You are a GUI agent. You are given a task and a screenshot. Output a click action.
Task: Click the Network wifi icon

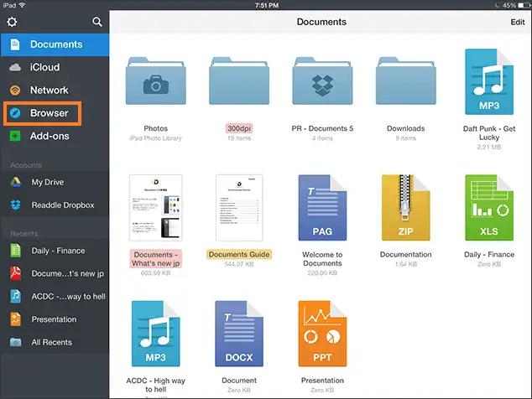click(15, 91)
